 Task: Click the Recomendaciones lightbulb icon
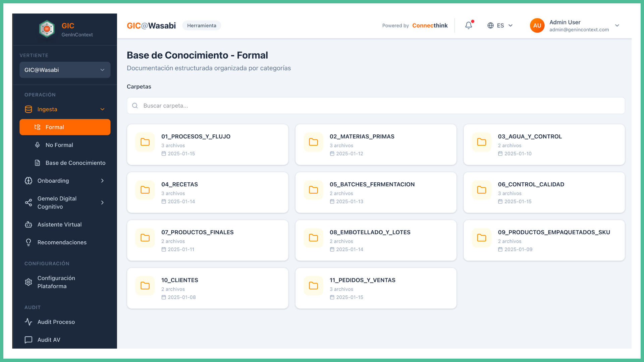tap(29, 242)
